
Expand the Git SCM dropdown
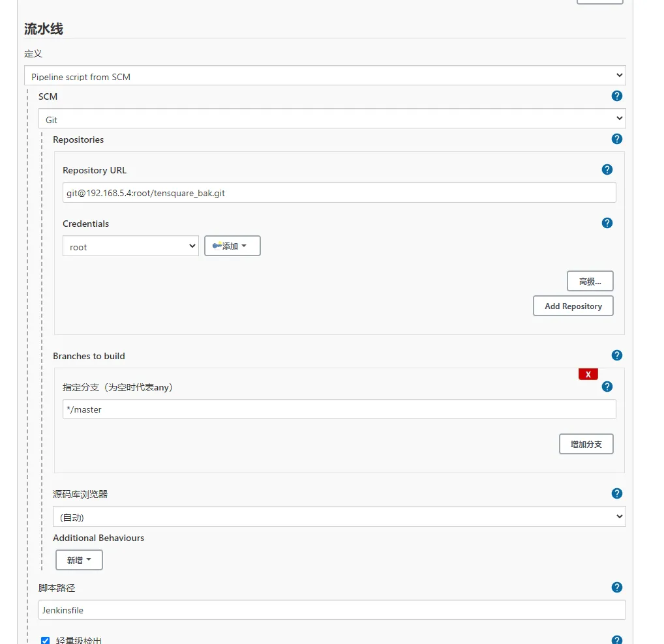pyautogui.click(x=332, y=119)
